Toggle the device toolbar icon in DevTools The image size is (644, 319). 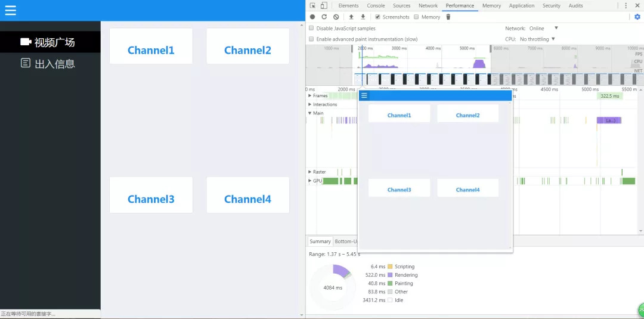click(x=324, y=5)
